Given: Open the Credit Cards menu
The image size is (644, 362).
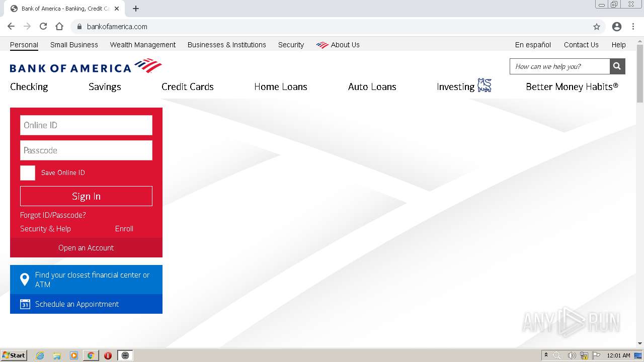Looking at the screenshot, I should coord(188,86).
